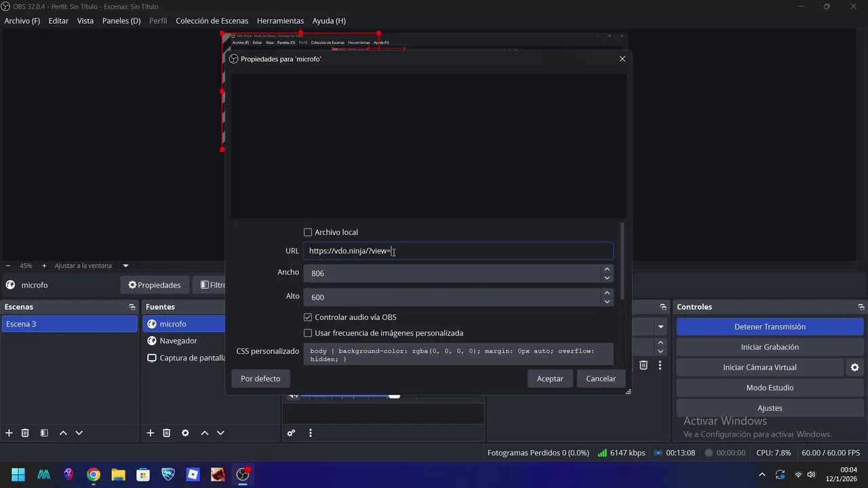Open three-dot menu in scene transitions panel
This screenshot has width=868, height=488.
pyautogui.click(x=660, y=365)
